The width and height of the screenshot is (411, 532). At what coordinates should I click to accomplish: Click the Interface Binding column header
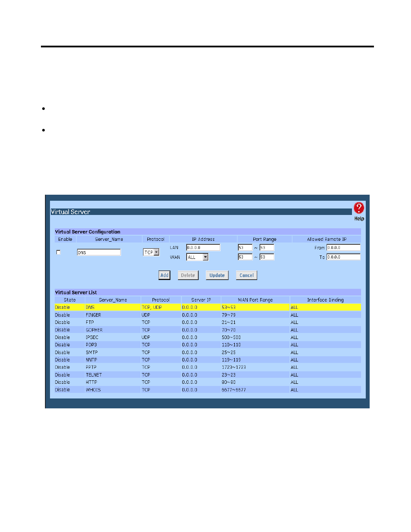pos(325,300)
